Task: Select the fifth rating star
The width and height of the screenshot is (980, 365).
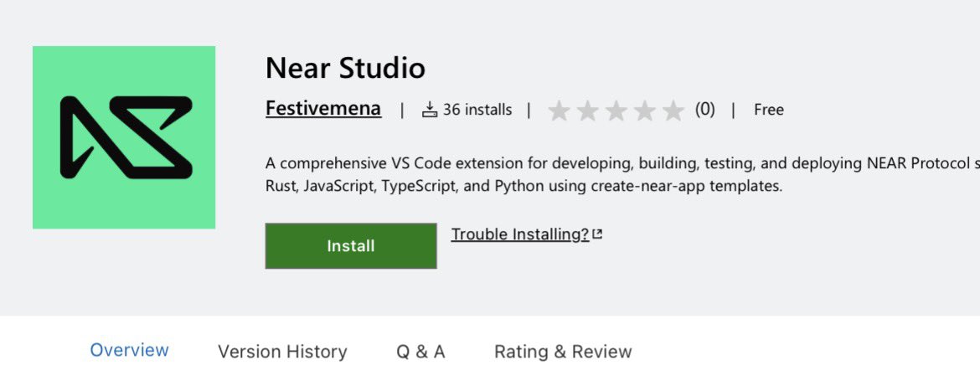Action: pyautogui.click(x=673, y=111)
